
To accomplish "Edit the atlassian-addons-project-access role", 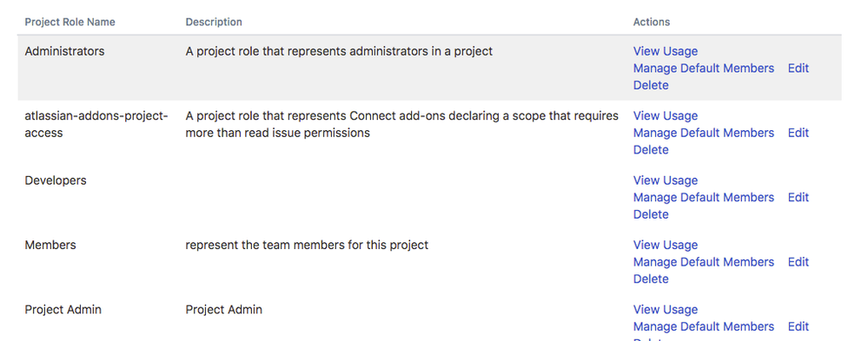I will (x=798, y=134).
